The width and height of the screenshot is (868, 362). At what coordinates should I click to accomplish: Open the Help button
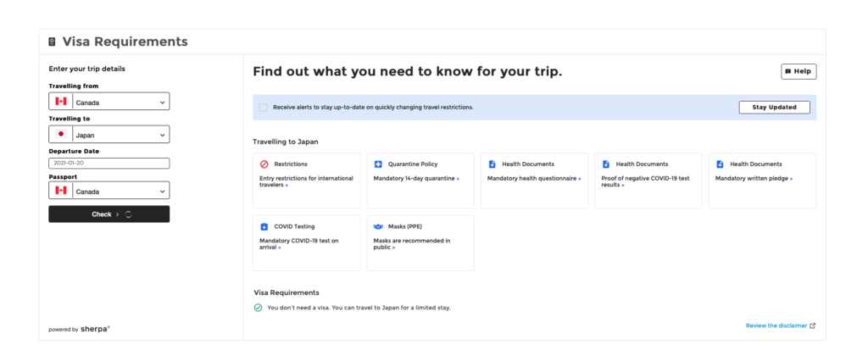pos(798,72)
